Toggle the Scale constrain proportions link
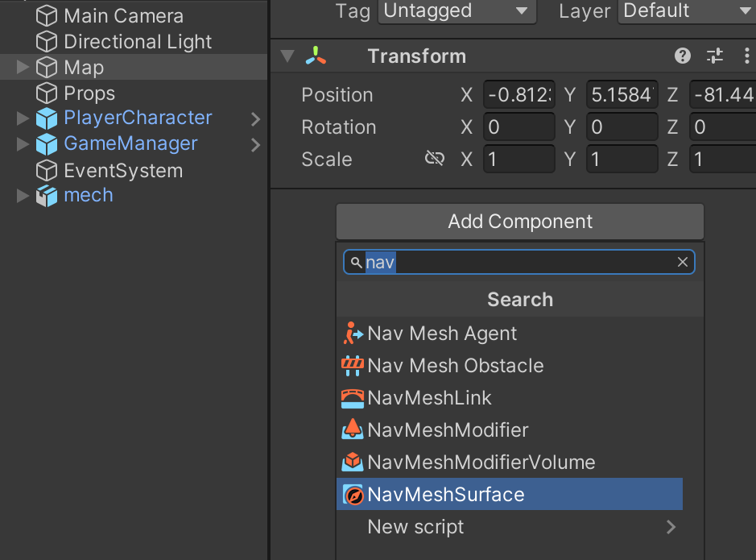756x560 pixels. [435, 159]
